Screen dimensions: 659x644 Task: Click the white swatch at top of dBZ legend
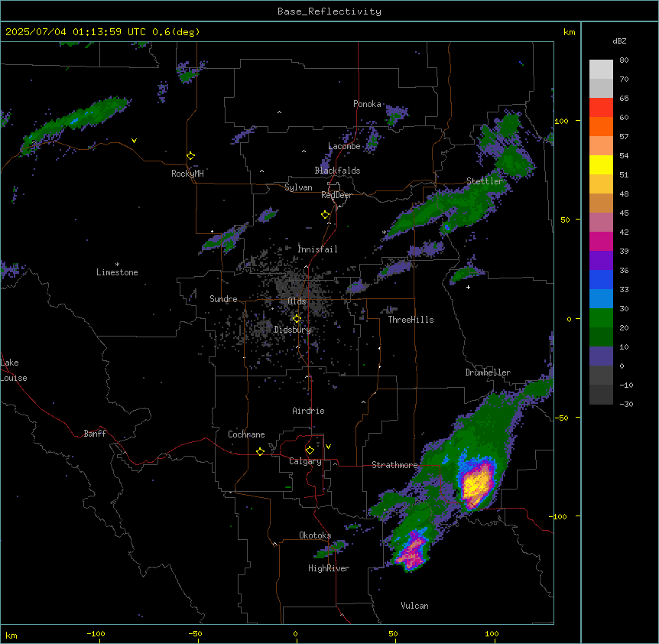(x=601, y=69)
